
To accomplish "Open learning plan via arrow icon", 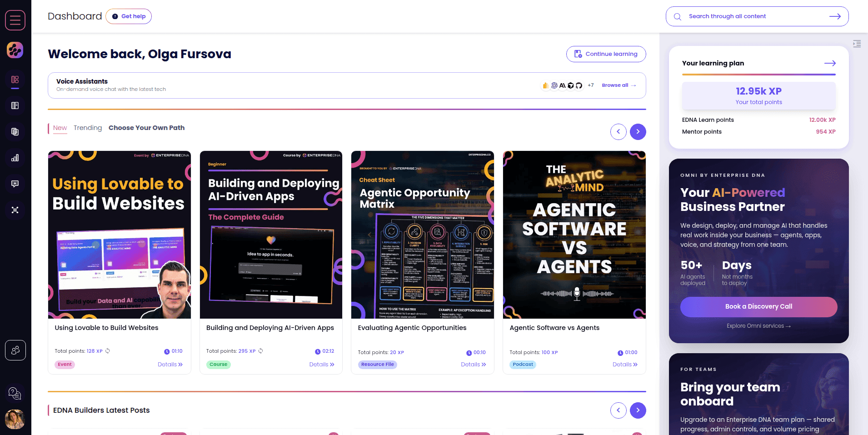I will tap(830, 63).
